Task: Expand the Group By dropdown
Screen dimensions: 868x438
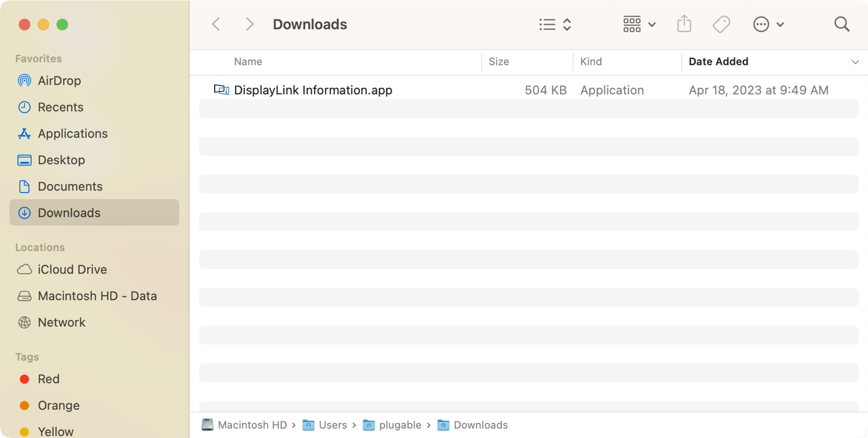Action: coord(639,24)
